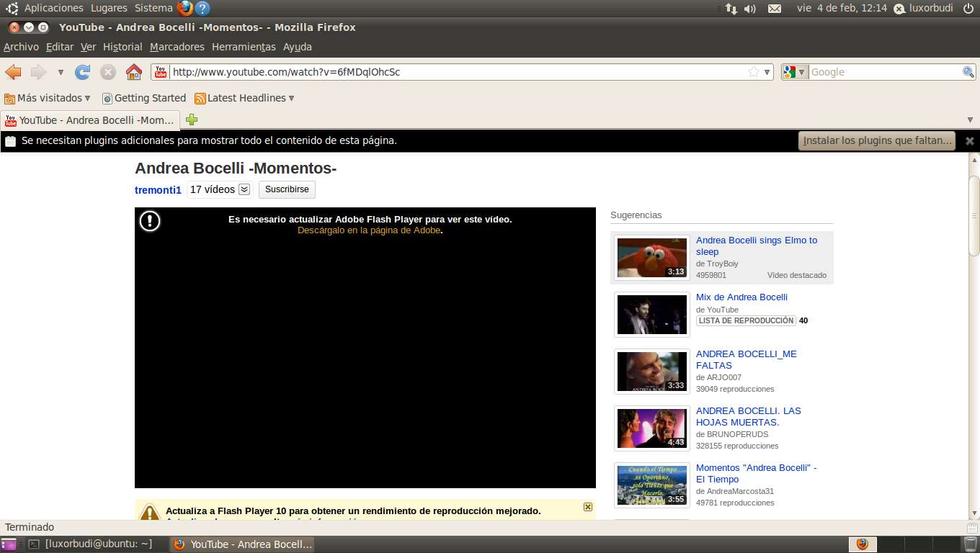Open the Ver menu
Viewport: 980px width, 553px height.
click(88, 47)
